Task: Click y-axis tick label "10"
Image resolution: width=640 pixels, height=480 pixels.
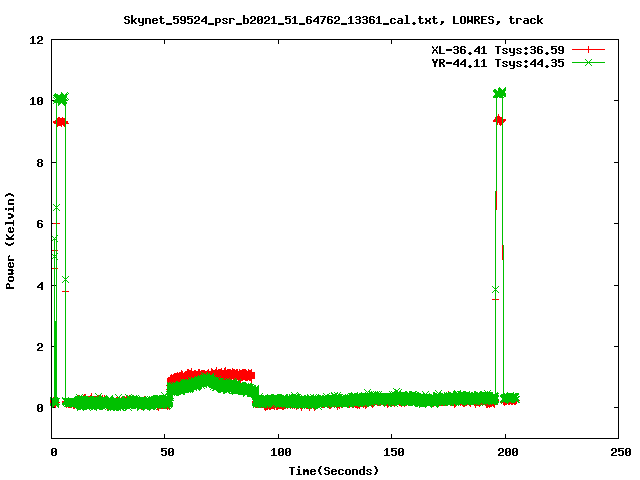Action: (x=36, y=101)
